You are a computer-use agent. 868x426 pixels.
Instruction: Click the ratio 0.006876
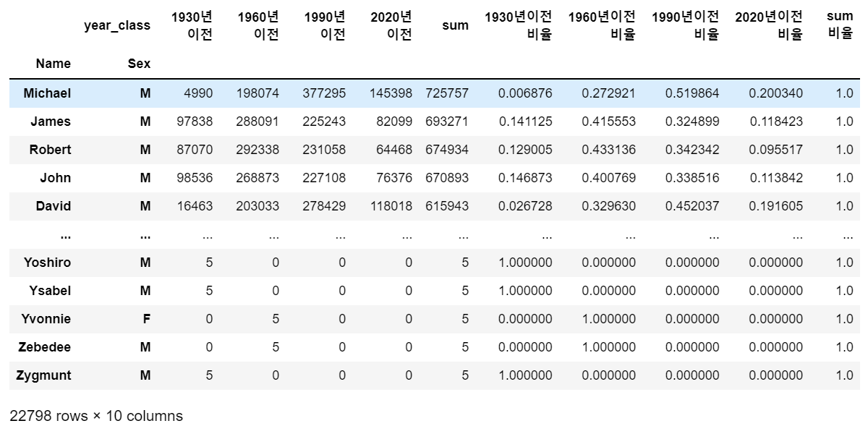pyautogui.click(x=525, y=93)
